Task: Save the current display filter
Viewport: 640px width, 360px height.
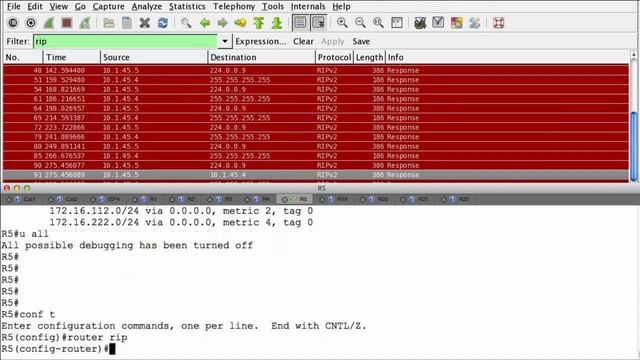Action: click(361, 41)
